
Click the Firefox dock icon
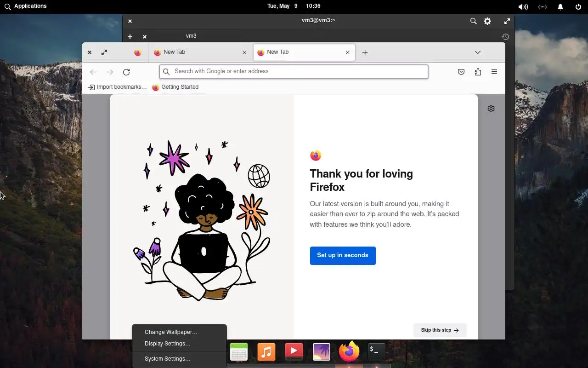(349, 352)
